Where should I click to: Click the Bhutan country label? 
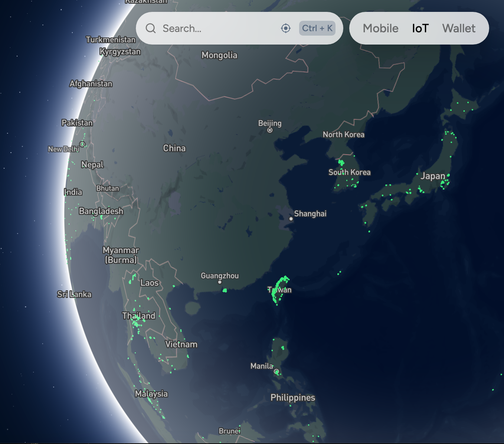(x=108, y=188)
